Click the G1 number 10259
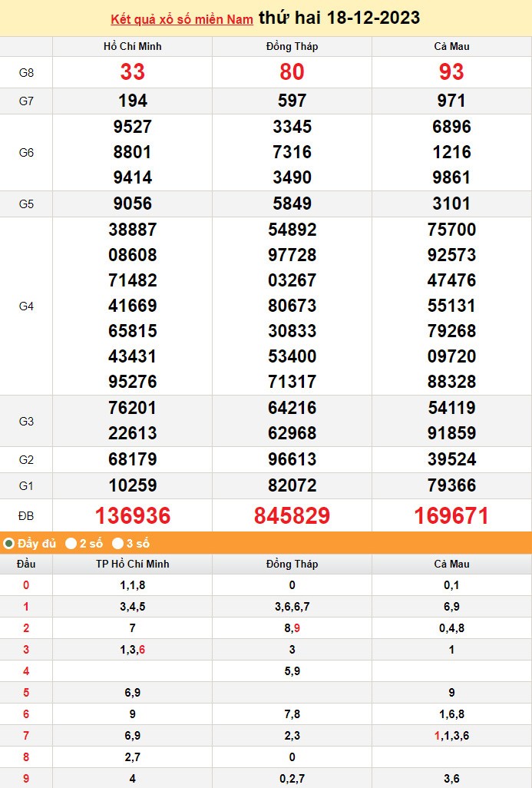 click(132, 485)
